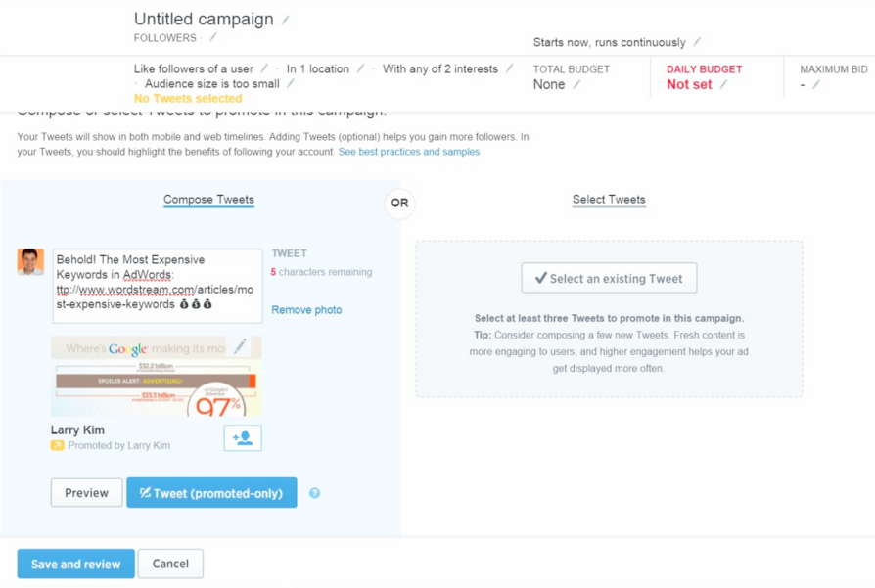Open the help question mark beside Tweet button
This screenshot has height=588, width=875.
[x=314, y=493]
